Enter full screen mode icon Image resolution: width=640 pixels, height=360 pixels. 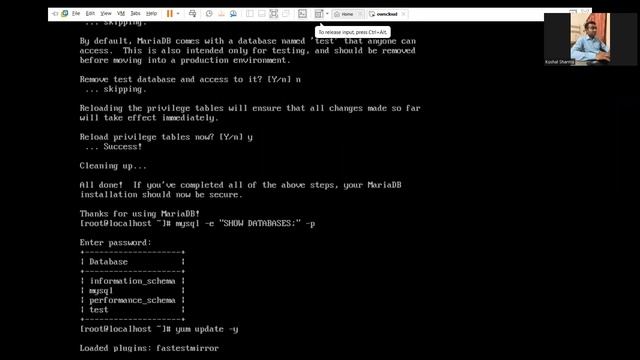click(x=273, y=13)
